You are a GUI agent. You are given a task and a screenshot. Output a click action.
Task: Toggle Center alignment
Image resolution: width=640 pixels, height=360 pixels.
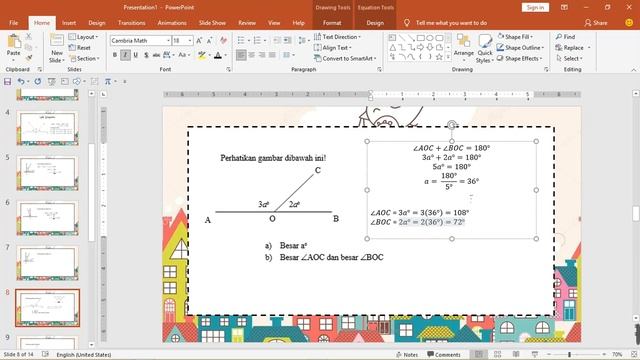[251, 55]
